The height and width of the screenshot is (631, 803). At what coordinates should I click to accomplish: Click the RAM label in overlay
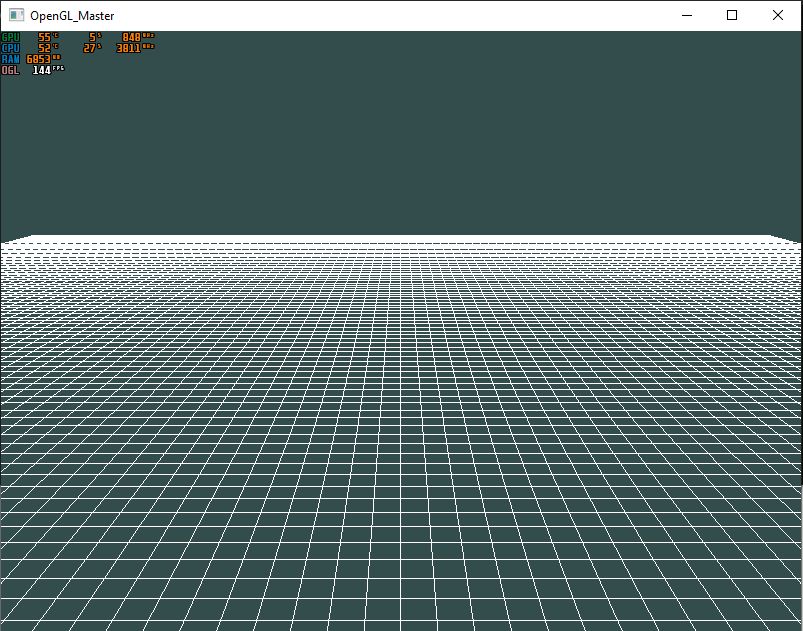(10, 59)
